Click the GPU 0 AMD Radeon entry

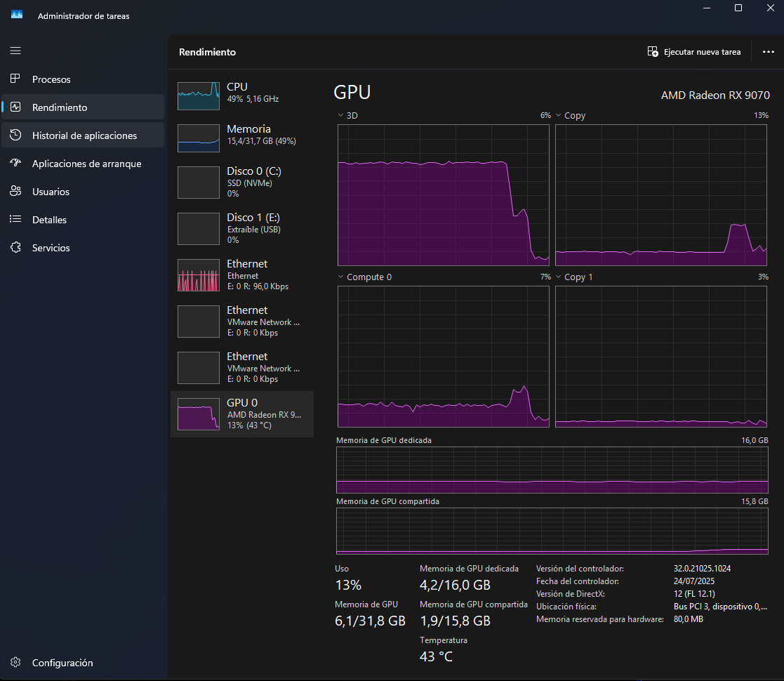pos(242,414)
